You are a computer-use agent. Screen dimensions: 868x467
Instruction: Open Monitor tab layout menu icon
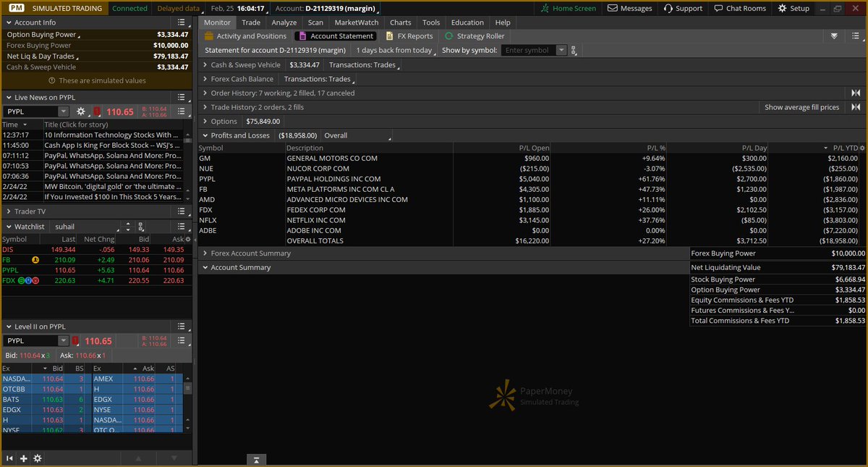click(857, 36)
